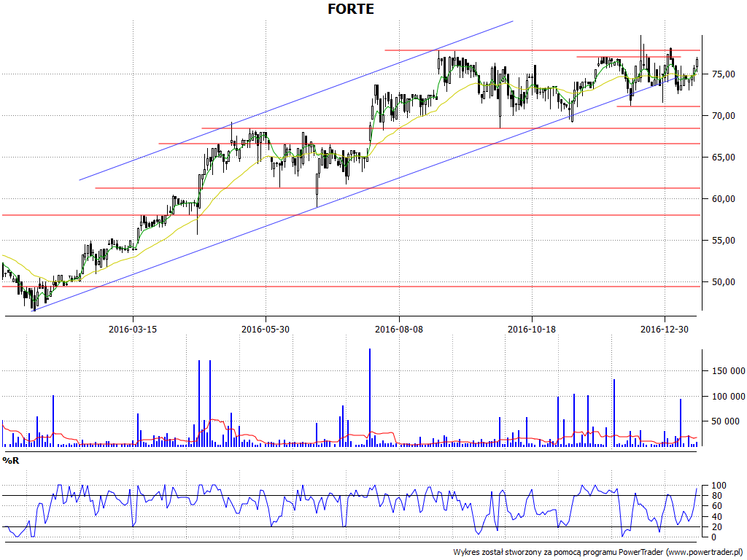Image resolution: width=747 pixels, height=560 pixels.
Task: Click the 40 value on %R axis
Action: tap(719, 517)
